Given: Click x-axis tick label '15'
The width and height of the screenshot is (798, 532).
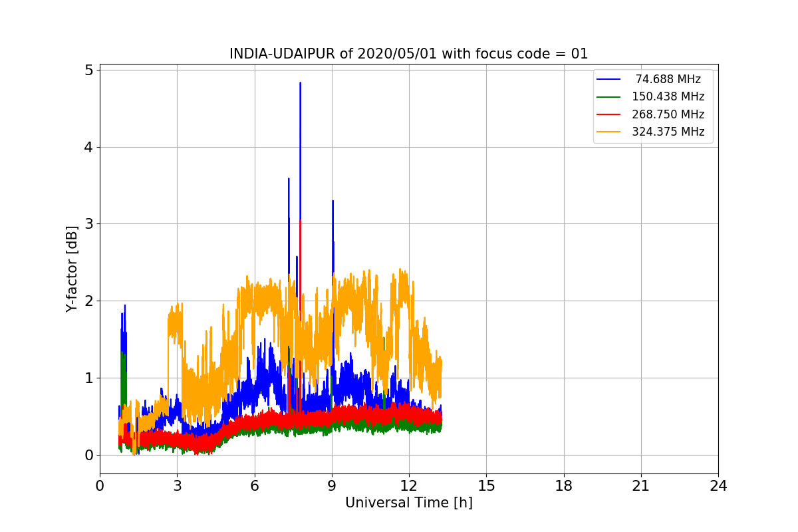Looking at the screenshot, I should pyautogui.click(x=486, y=486).
